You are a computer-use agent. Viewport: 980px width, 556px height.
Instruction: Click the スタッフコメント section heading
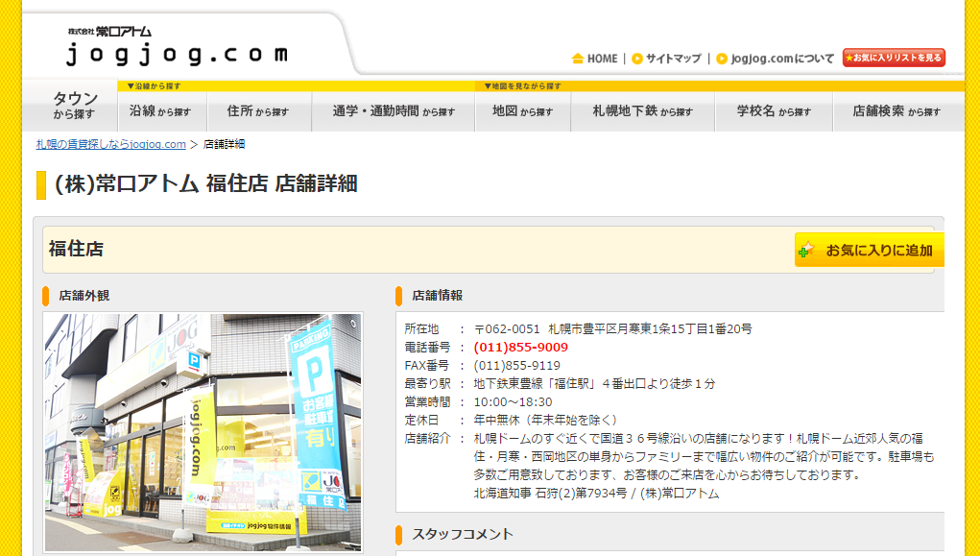point(463,534)
